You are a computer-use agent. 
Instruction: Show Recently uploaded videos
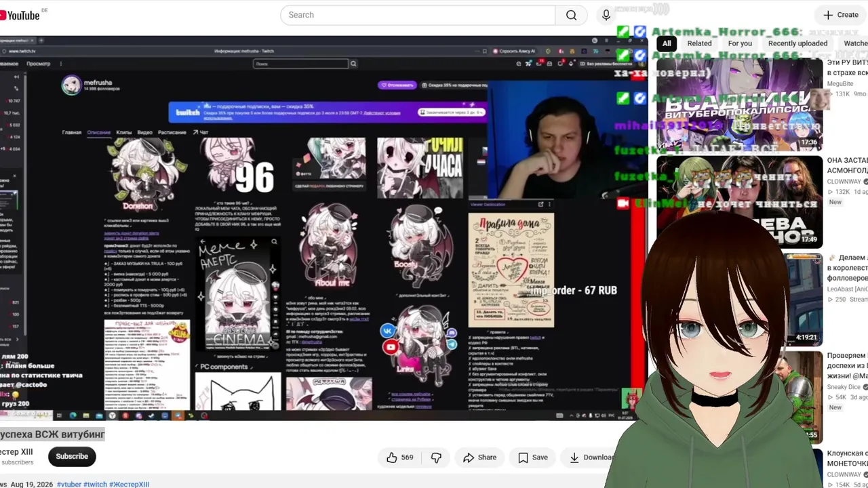pos(797,43)
